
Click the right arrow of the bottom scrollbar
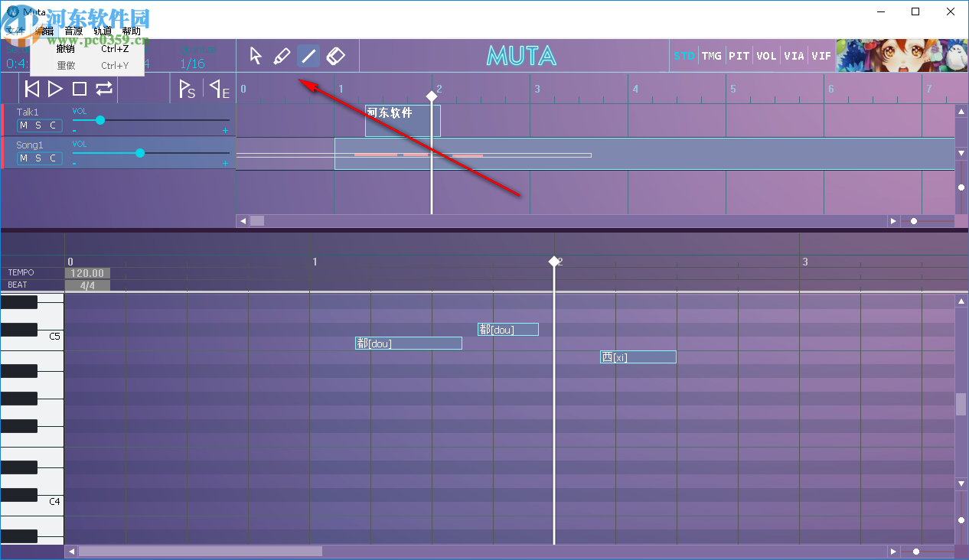[x=893, y=551]
